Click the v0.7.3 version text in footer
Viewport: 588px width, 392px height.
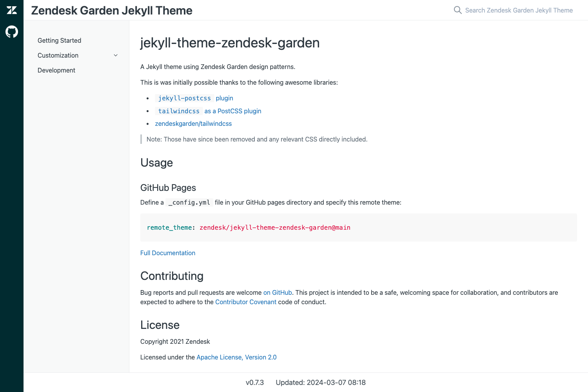255,382
